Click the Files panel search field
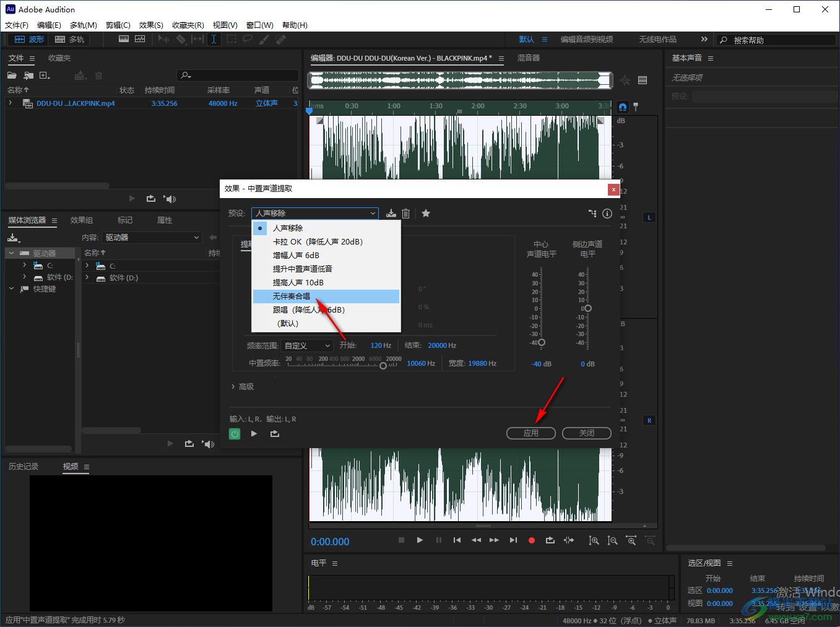 tap(238, 76)
